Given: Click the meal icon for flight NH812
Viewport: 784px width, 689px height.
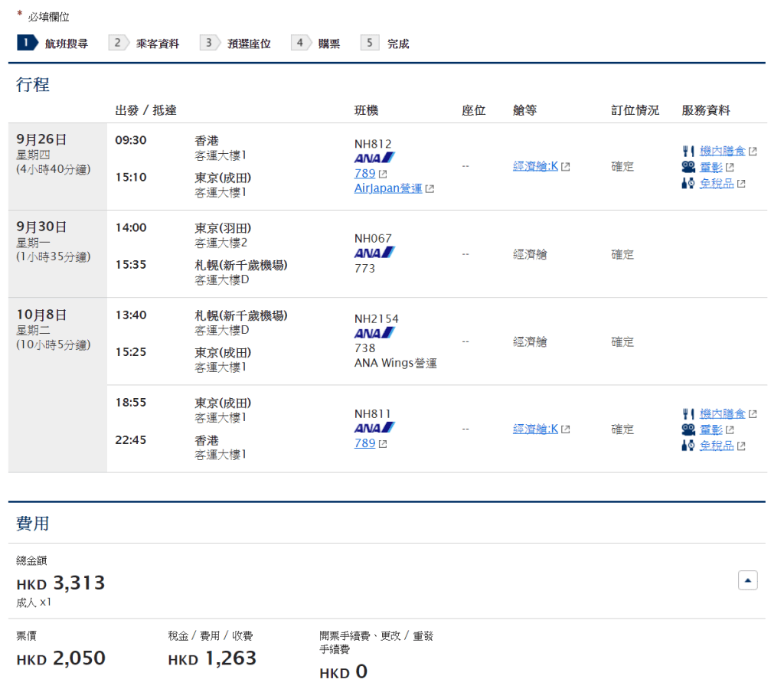Looking at the screenshot, I should (688, 152).
